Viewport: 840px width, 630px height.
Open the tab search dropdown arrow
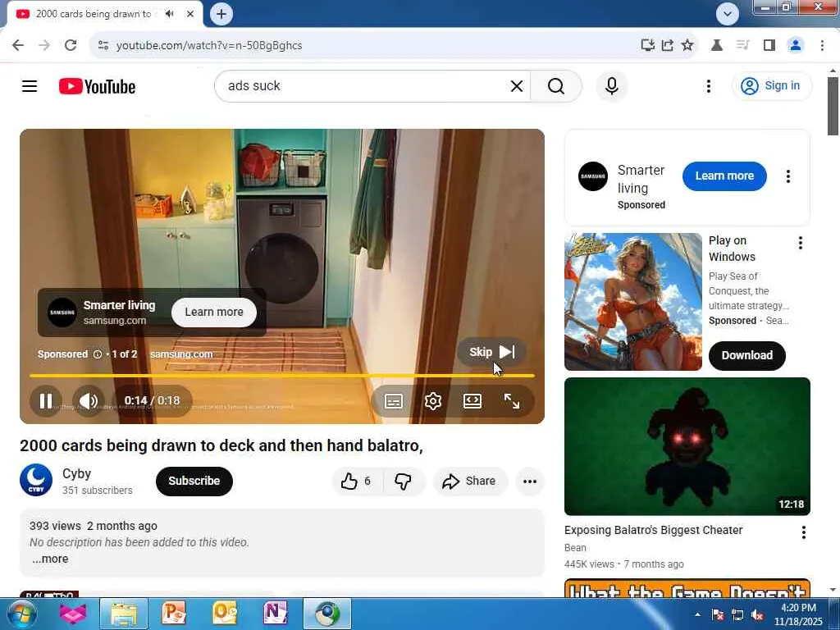[728, 14]
